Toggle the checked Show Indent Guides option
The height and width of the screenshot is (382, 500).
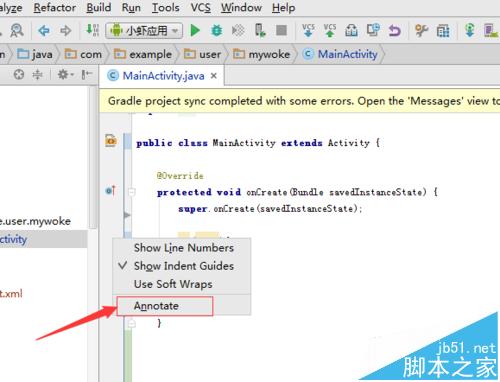(x=182, y=266)
